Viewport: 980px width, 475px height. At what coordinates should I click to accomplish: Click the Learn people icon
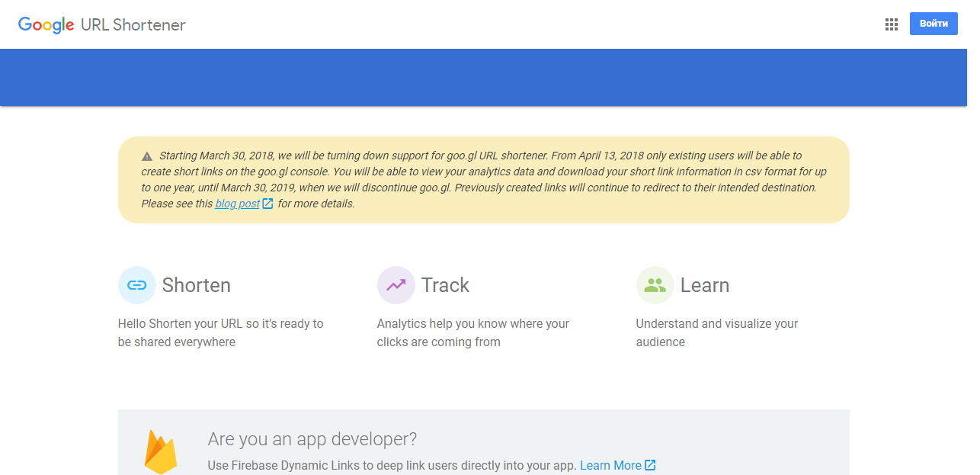tap(655, 285)
